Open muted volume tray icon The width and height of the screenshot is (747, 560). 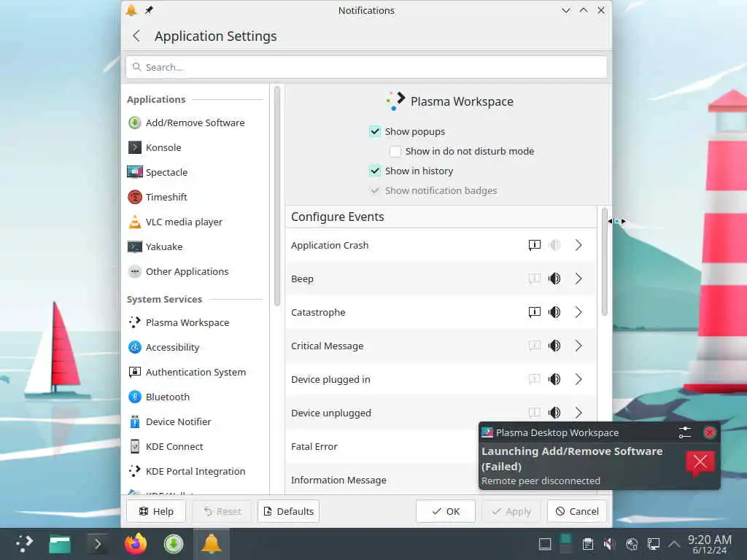[x=609, y=544]
